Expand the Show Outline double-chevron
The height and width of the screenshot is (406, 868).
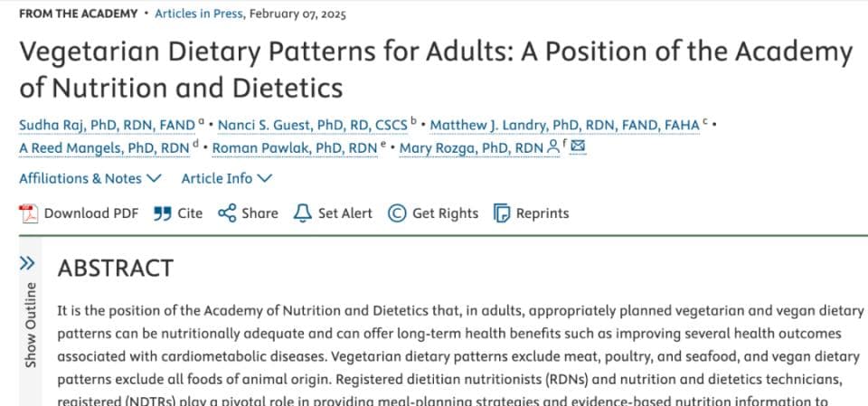[x=27, y=264]
